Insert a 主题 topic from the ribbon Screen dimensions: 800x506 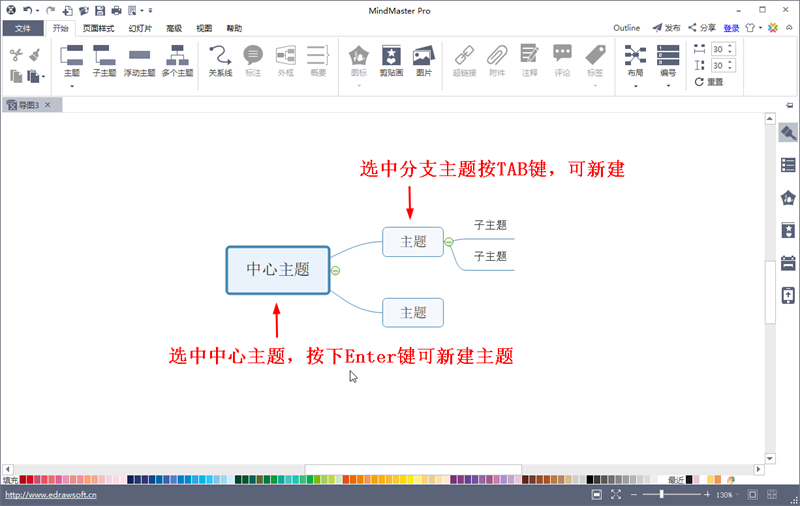tap(71, 61)
